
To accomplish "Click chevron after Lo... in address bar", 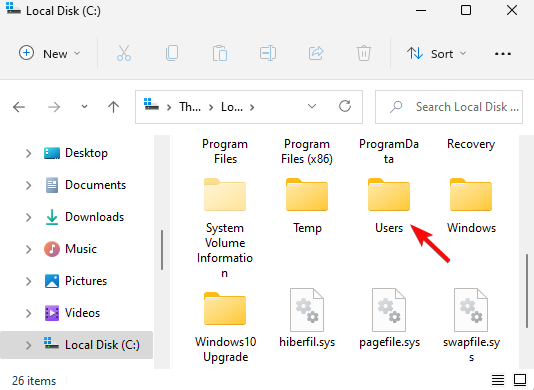I will click(x=252, y=107).
